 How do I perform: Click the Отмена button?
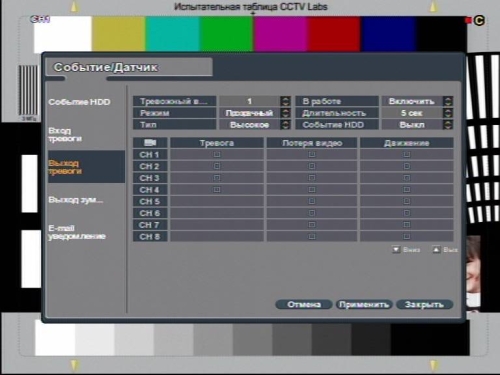coord(304,304)
